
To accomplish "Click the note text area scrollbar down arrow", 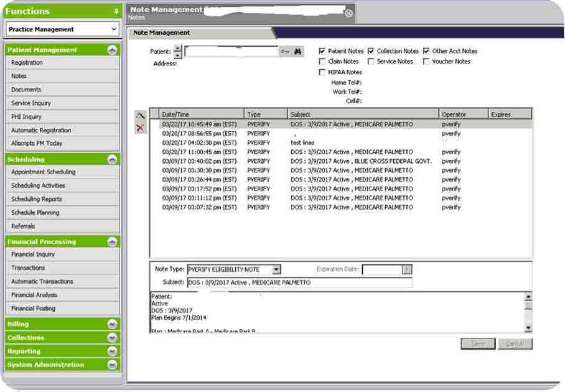I will click(x=528, y=328).
